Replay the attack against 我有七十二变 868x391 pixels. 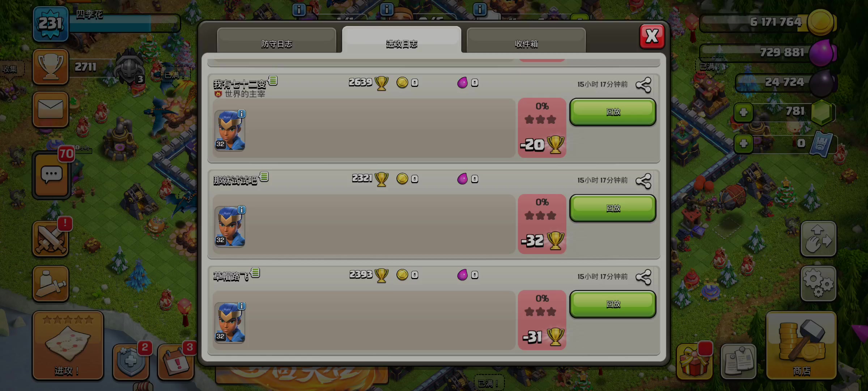coord(613,112)
